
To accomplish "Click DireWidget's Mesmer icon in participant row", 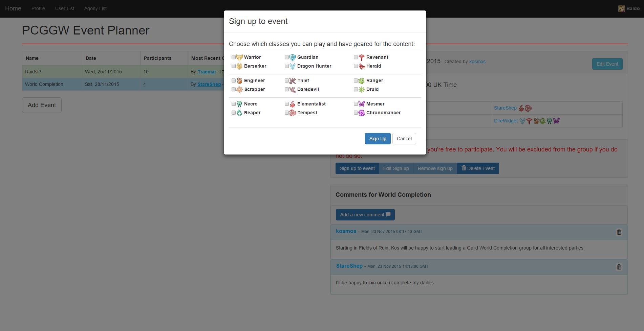I will 556,121.
